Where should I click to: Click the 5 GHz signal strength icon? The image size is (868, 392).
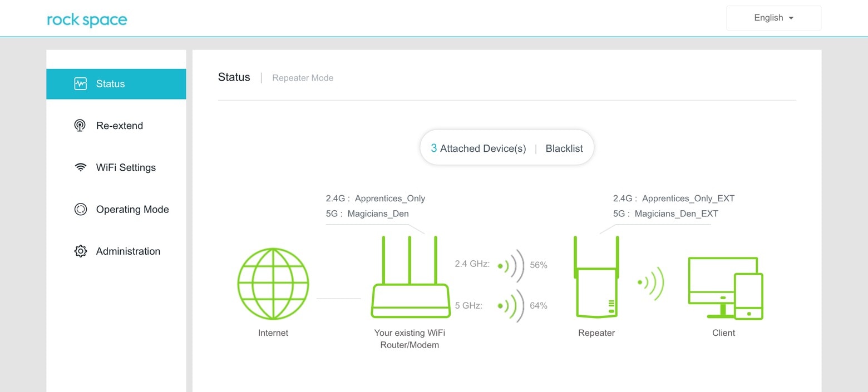[511, 305]
